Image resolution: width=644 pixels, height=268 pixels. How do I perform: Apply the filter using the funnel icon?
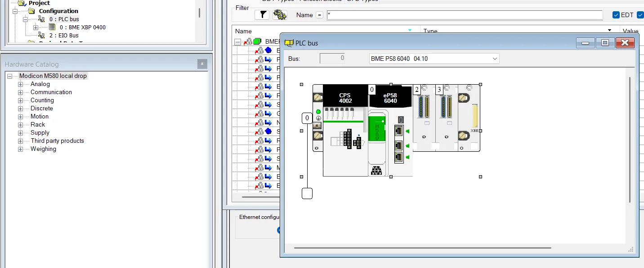tap(262, 15)
